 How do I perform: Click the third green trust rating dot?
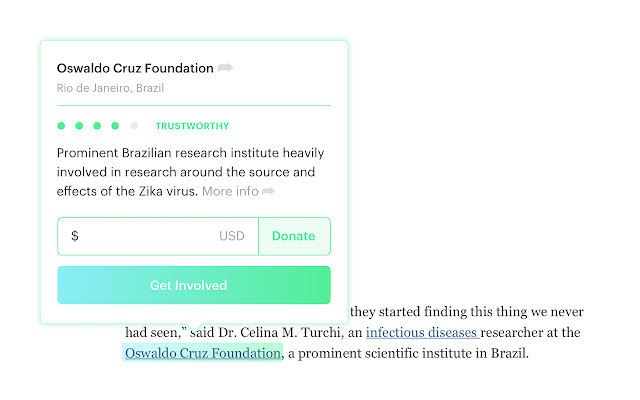coord(98,126)
